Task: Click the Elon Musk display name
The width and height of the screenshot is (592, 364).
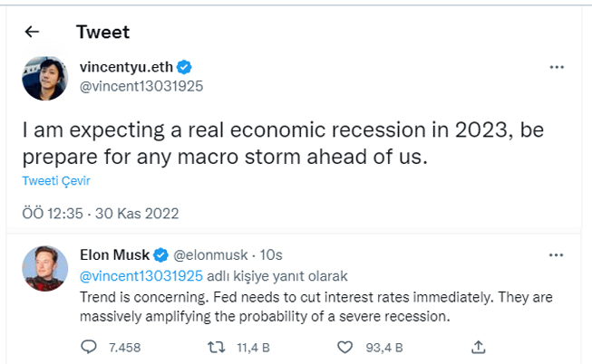Action: point(113,255)
